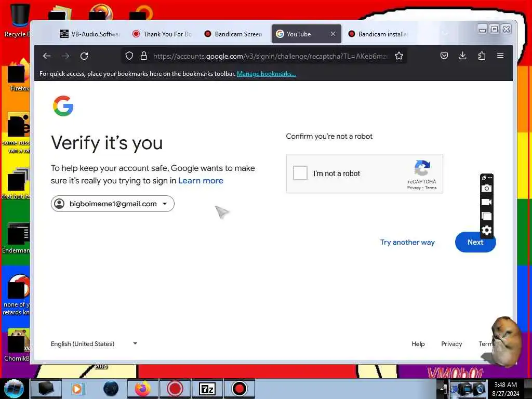
Task: Bookmark this page with the star icon
Action: pyautogui.click(x=399, y=56)
